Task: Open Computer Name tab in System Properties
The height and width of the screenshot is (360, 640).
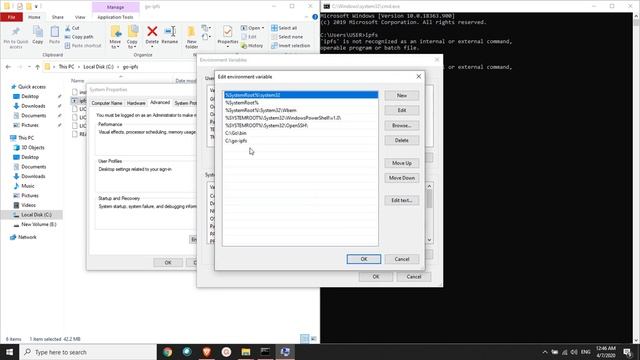Action: coord(107,103)
